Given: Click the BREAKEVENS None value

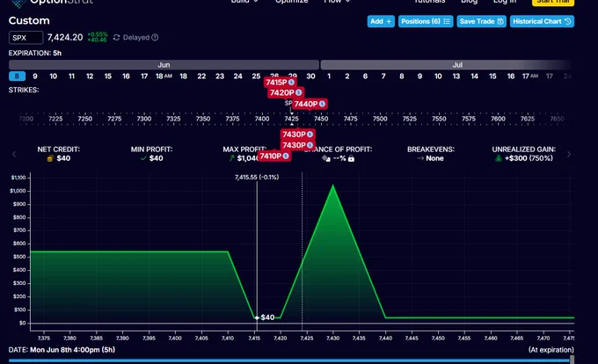Looking at the screenshot, I should coord(434,158).
